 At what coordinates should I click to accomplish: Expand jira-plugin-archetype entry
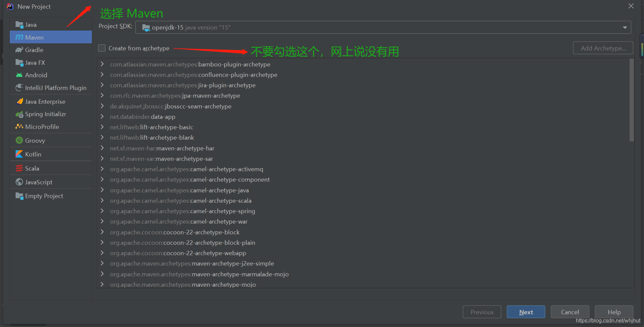pos(102,85)
